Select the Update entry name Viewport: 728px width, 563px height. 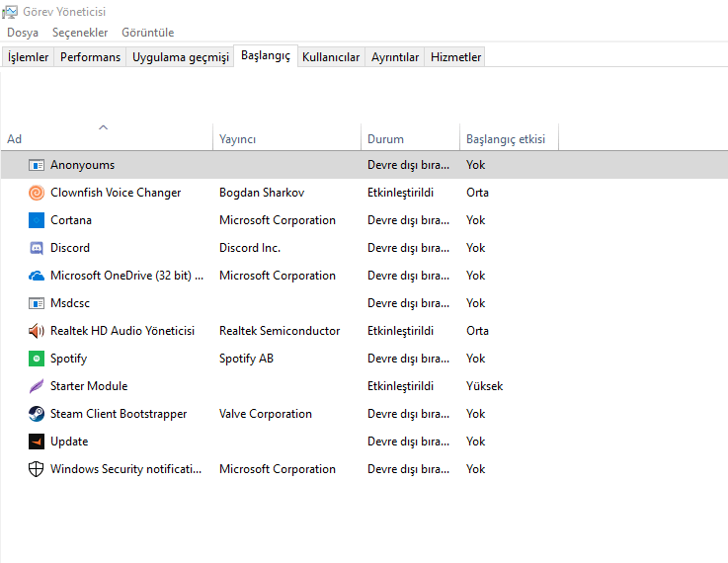click(x=69, y=442)
